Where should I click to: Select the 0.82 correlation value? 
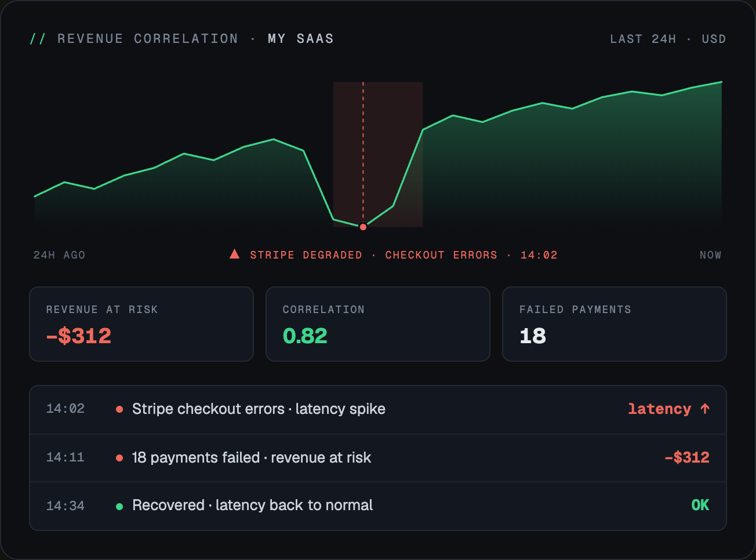305,336
